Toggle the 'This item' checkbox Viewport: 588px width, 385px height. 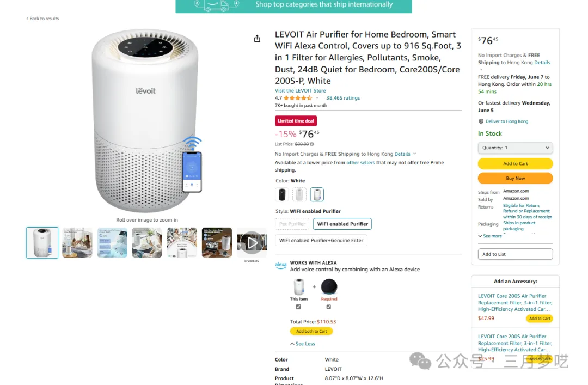(x=298, y=307)
